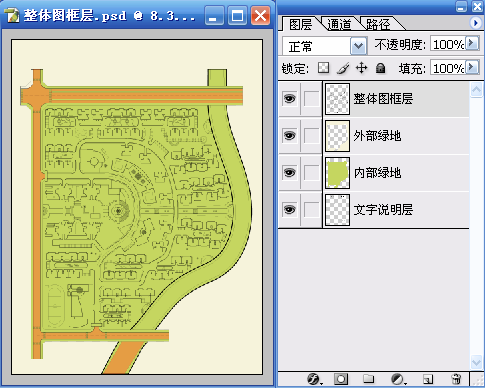
Task: Click the lock image pixels brush icon
Action: pyautogui.click(x=343, y=68)
